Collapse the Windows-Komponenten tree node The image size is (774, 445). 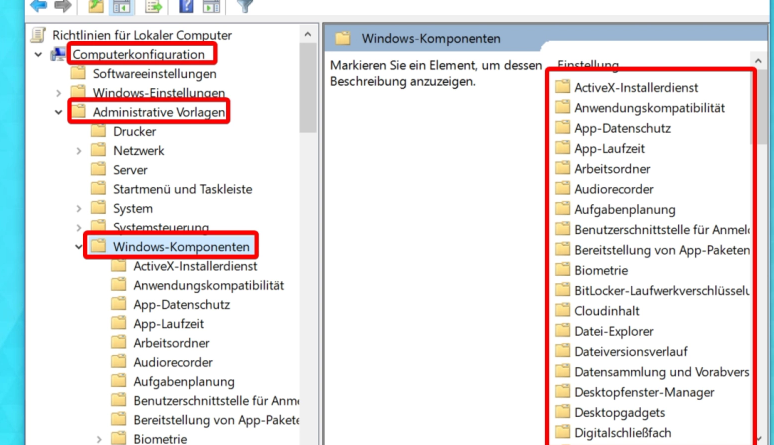coord(79,246)
